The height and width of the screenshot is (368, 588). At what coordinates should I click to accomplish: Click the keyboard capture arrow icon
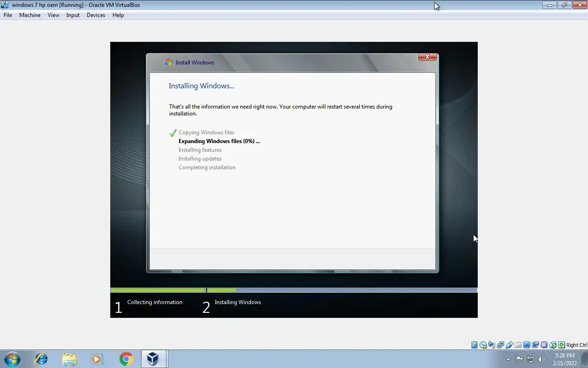561,345
